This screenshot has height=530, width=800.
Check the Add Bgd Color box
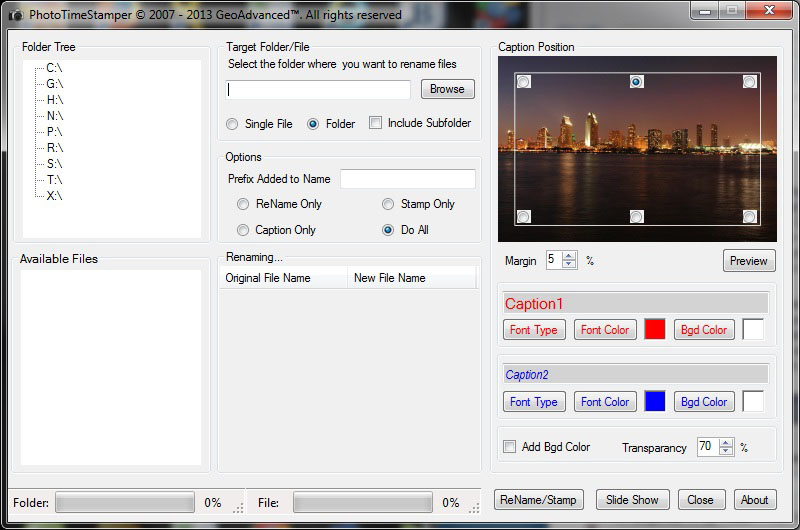(x=510, y=447)
